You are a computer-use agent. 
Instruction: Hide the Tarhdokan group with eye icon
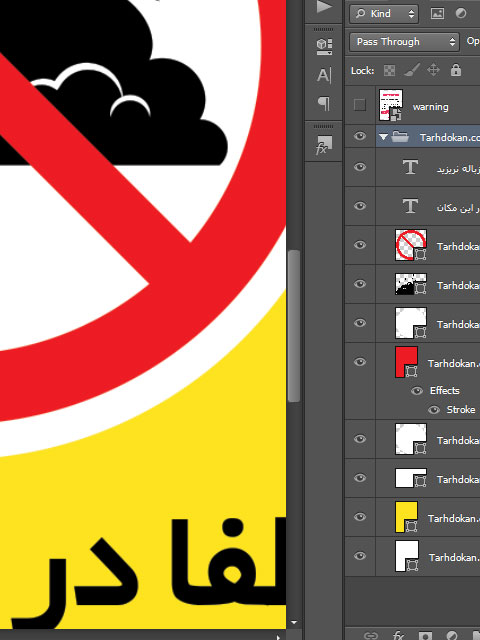(x=360, y=136)
